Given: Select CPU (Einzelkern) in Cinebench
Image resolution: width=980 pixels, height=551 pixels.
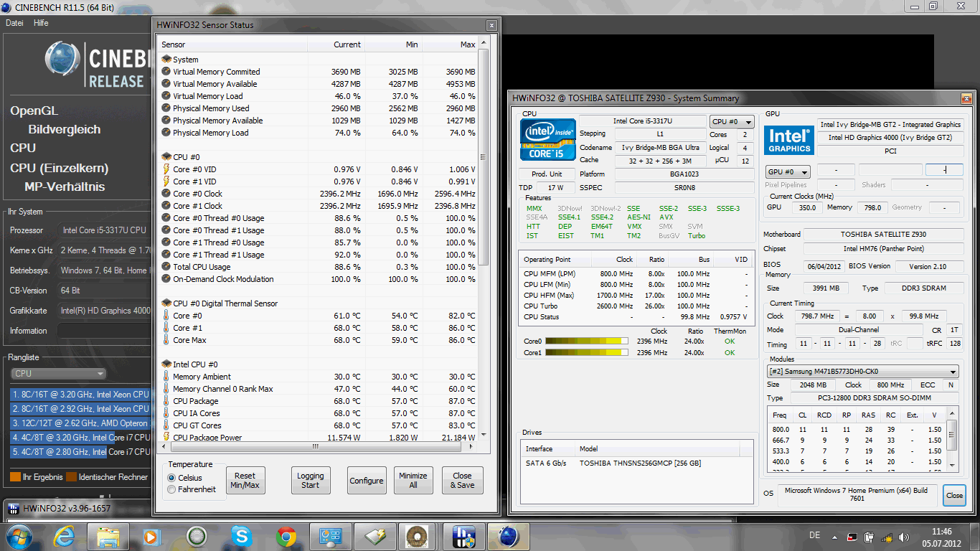Looking at the screenshot, I should coord(59,168).
